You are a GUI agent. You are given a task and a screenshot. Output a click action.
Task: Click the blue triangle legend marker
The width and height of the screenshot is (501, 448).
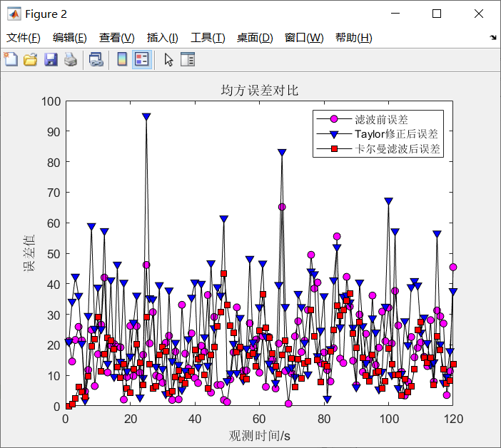click(x=334, y=134)
